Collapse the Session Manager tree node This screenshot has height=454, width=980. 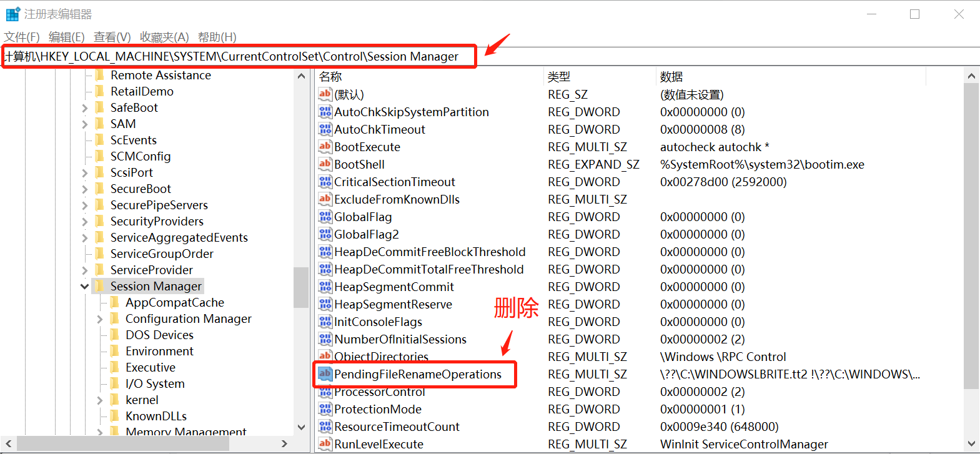point(84,287)
